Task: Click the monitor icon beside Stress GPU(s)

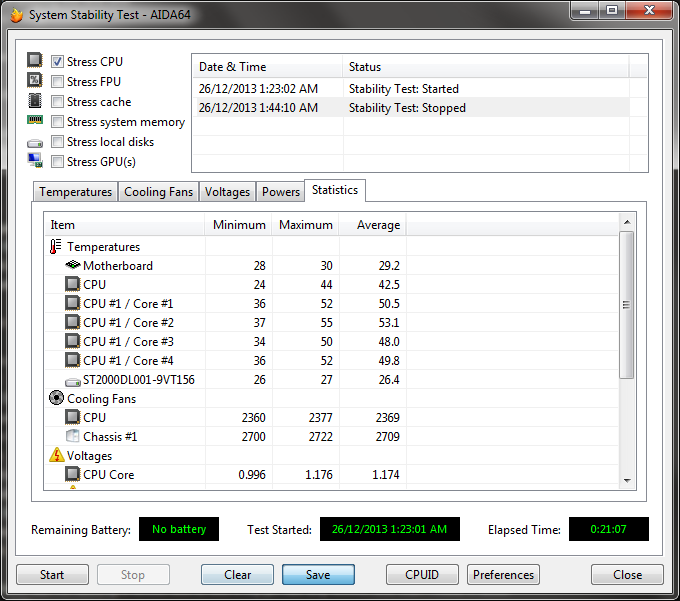Action: 35,160
